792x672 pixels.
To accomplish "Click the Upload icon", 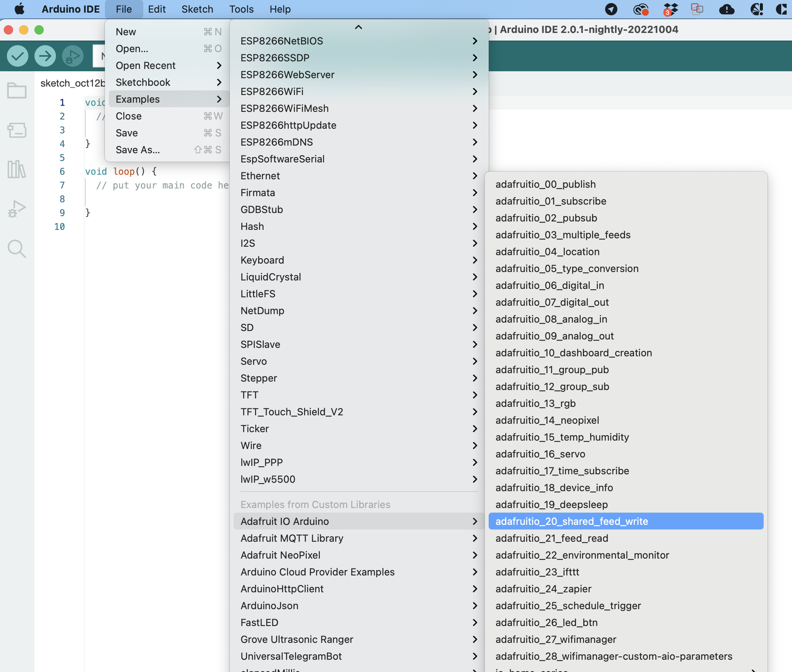I will [45, 56].
